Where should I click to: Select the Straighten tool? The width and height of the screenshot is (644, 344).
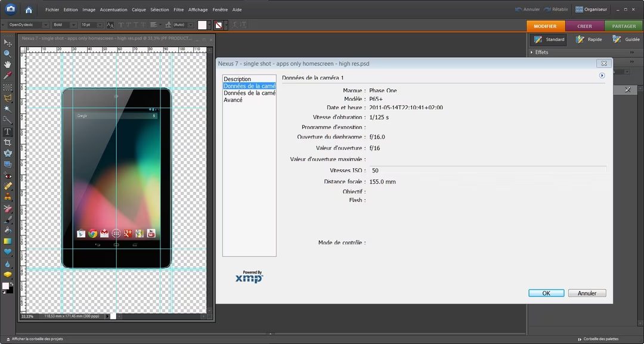coord(7,164)
